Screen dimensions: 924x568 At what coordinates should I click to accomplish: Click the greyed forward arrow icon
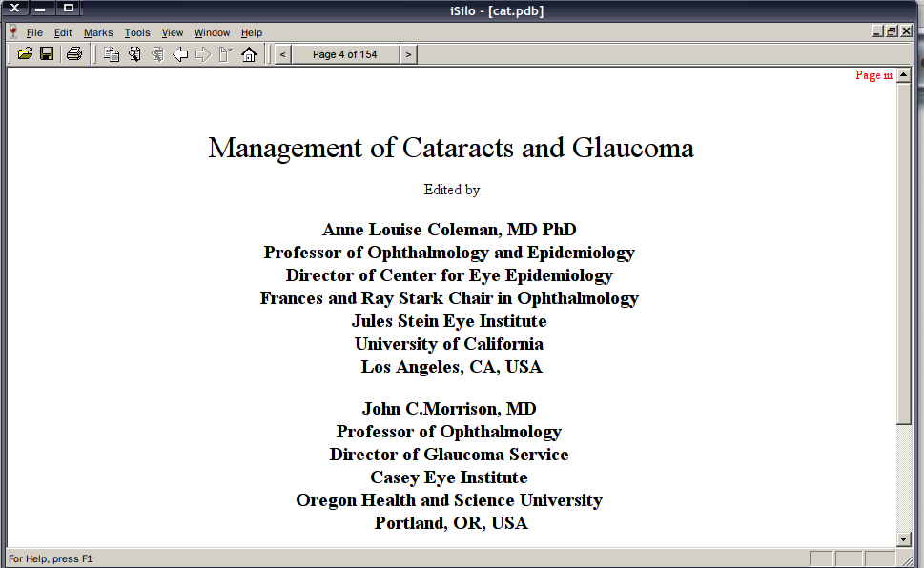click(x=203, y=54)
